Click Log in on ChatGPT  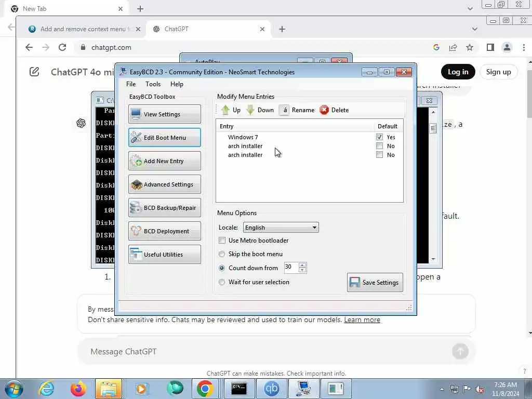point(458,72)
